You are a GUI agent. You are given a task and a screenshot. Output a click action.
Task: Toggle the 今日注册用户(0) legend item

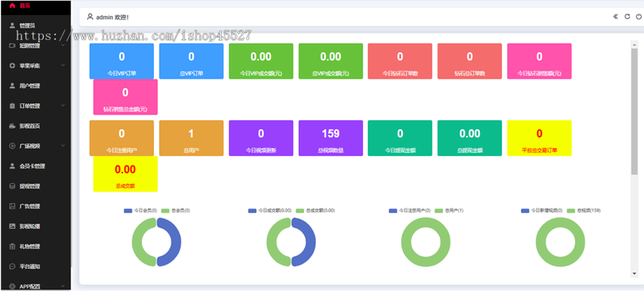(410, 211)
